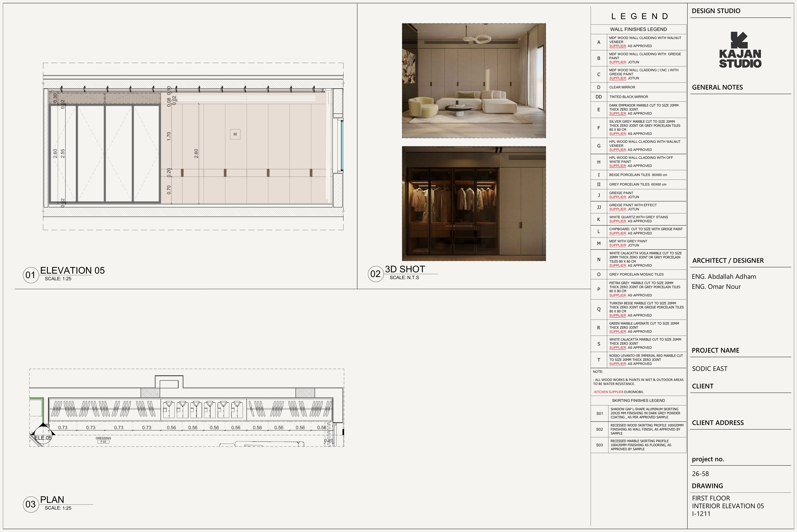The width and height of the screenshot is (797, 532).
Task: Click the CLIENT ADDRESS heading
Action: tap(718, 423)
